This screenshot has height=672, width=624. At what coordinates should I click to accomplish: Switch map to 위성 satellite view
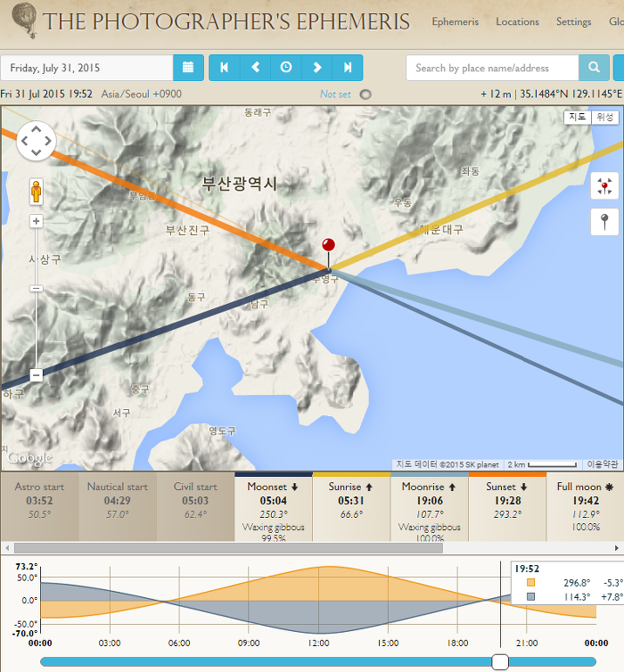[x=604, y=117]
